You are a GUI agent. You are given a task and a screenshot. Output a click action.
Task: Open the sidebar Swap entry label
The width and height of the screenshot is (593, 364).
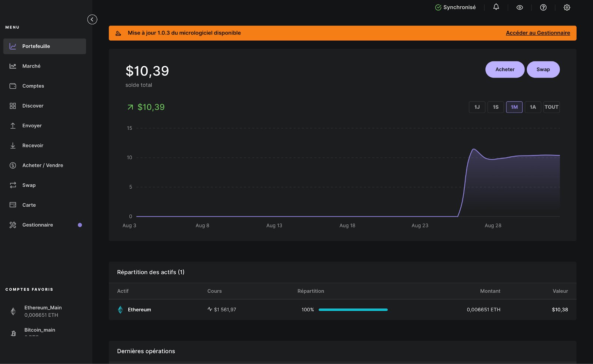coord(29,185)
